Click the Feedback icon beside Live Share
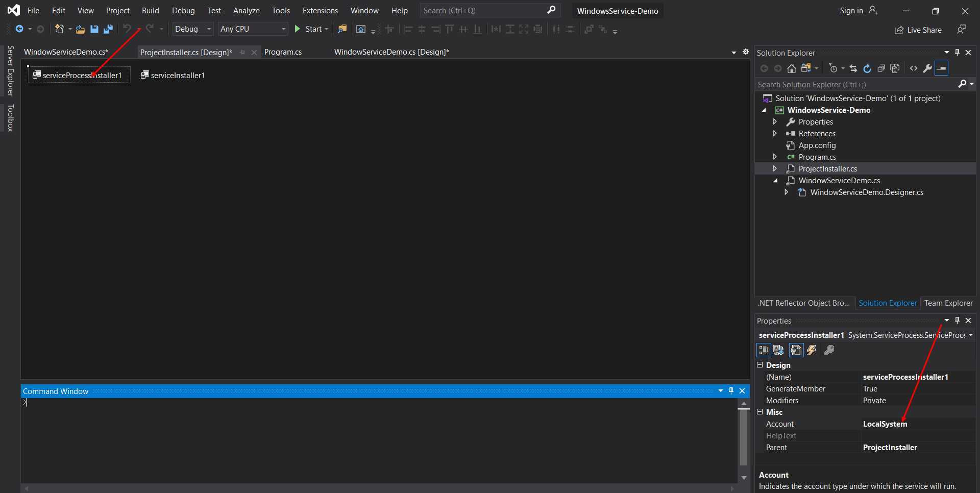This screenshot has height=493, width=980. click(x=962, y=30)
